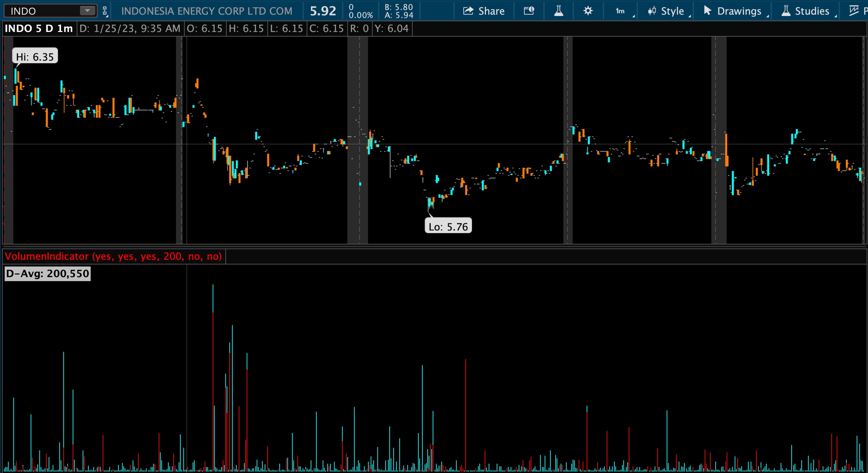Open the flask research icon
The height and width of the screenshot is (473, 868).
tap(558, 11)
